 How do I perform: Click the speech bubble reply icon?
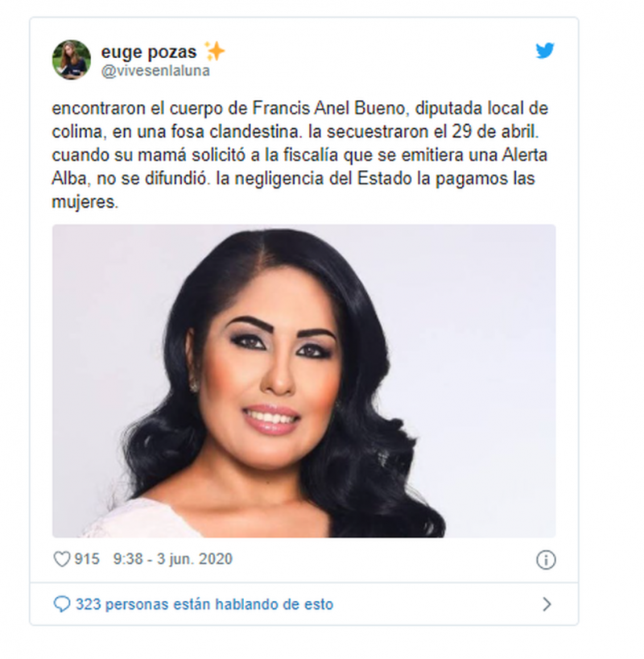point(62,604)
